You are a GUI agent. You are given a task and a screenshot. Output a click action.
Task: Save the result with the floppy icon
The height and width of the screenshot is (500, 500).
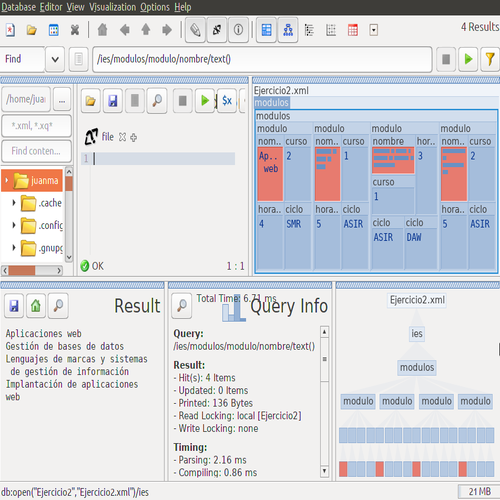point(14,306)
